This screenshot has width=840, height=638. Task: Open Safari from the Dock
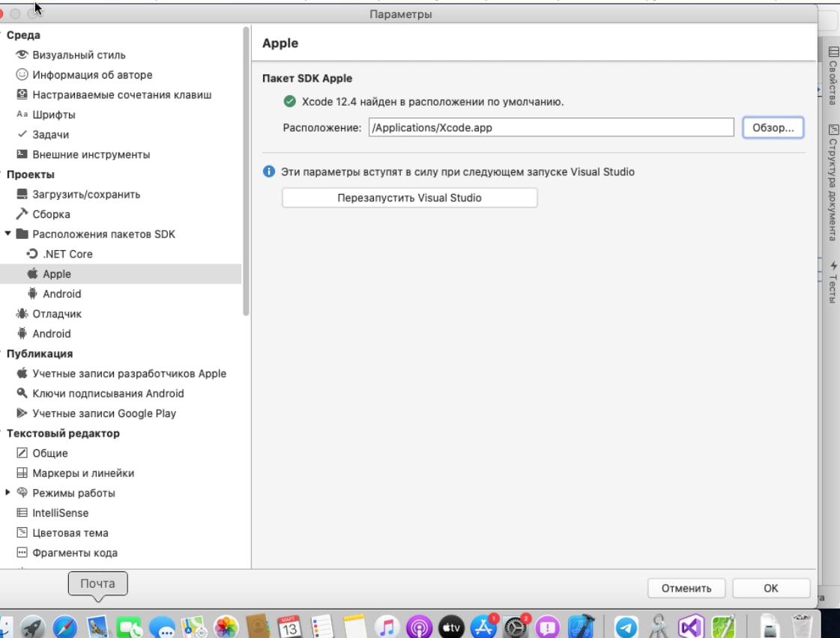[x=65, y=627]
